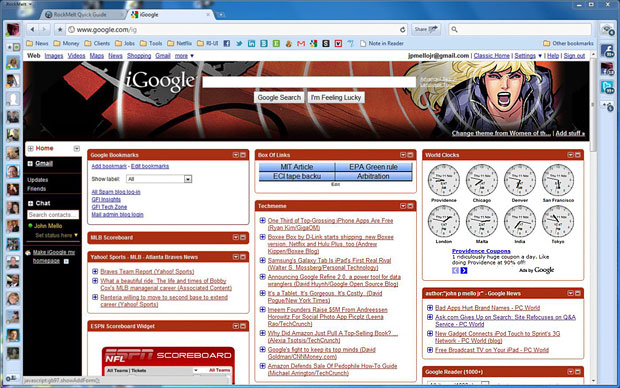This screenshot has height=388, width=620.
Task: Click the Sign out link
Action: pos(574,56)
